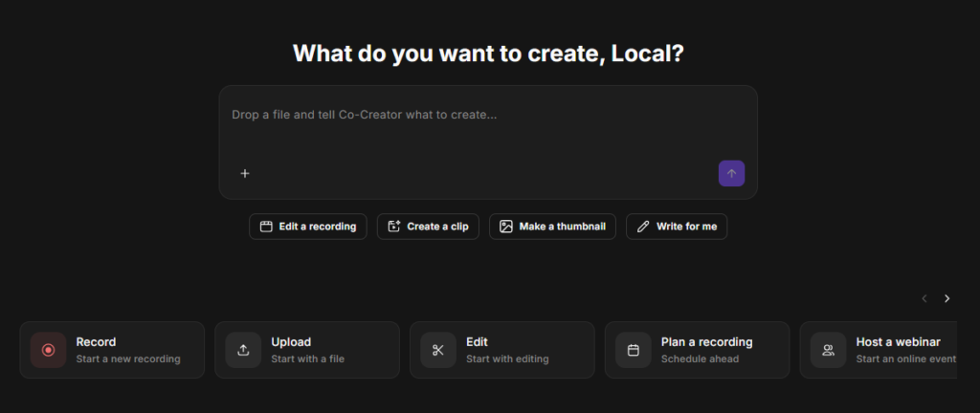980x413 pixels.
Task: Click the scissors Edit icon
Action: click(x=438, y=350)
